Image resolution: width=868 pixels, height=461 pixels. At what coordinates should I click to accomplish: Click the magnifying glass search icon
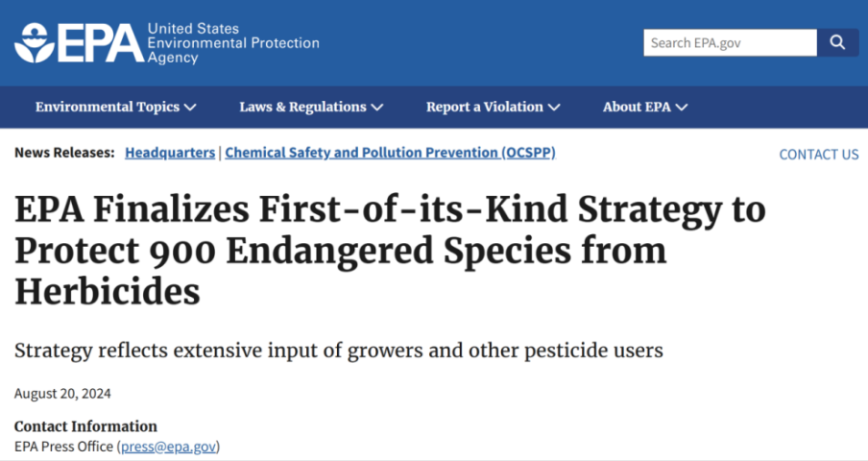pos(837,42)
